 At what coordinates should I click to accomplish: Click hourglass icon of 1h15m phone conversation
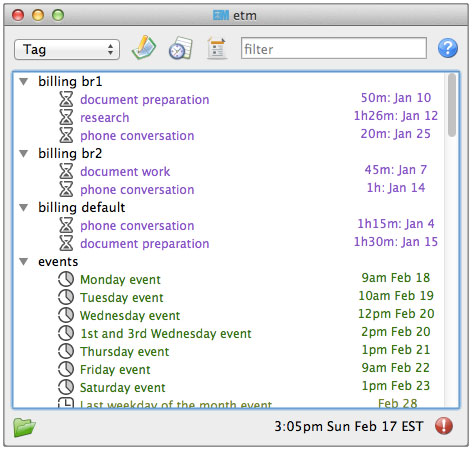(66, 225)
